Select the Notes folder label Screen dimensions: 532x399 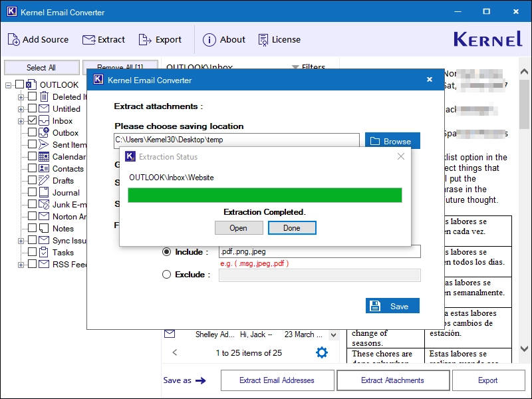pos(63,228)
